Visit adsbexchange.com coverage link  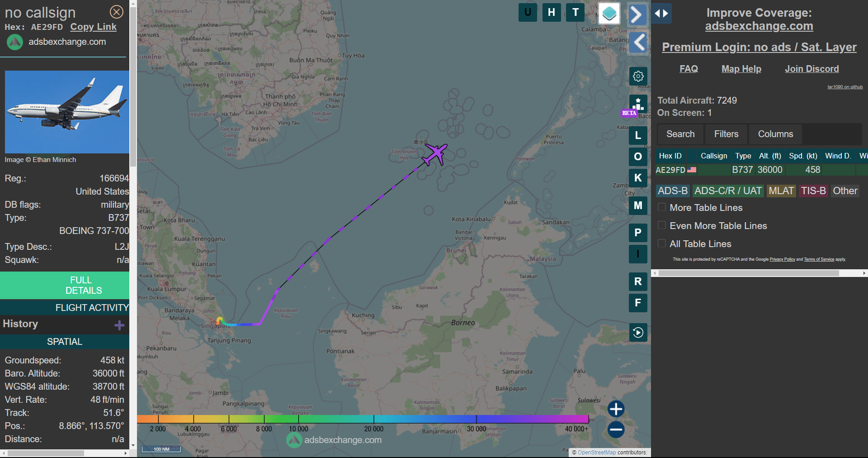click(x=759, y=26)
